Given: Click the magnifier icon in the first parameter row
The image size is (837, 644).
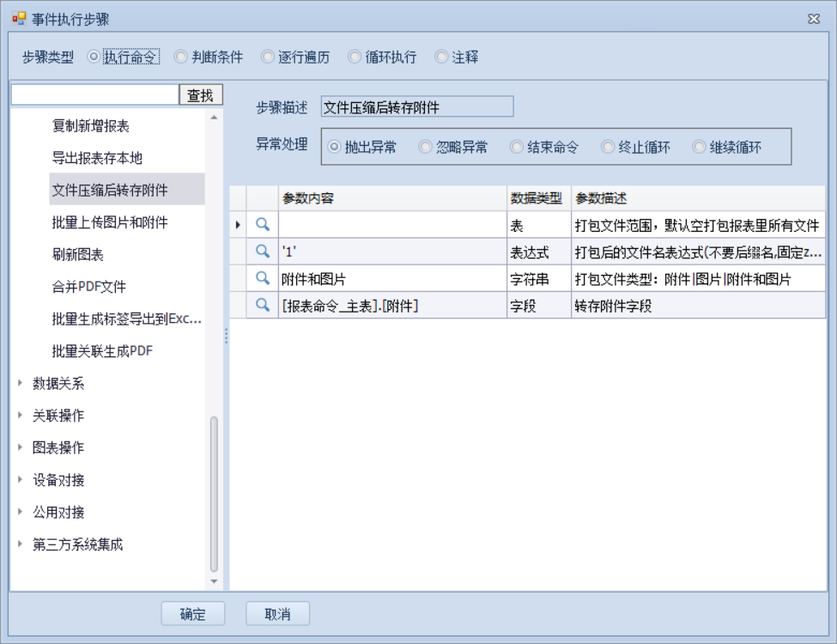Looking at the screenshot, I should pyautogui.click(x=263, y=225).
